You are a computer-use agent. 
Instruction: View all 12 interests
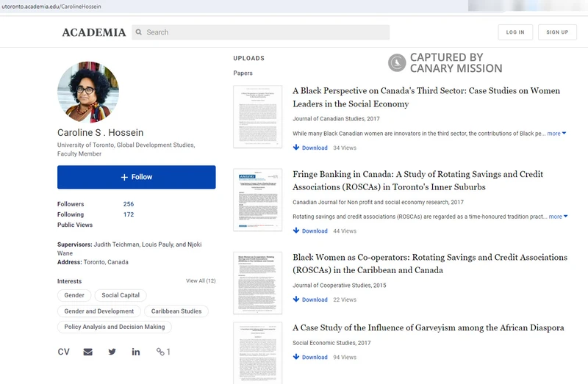pyautogui.click(x=201, y=281)
